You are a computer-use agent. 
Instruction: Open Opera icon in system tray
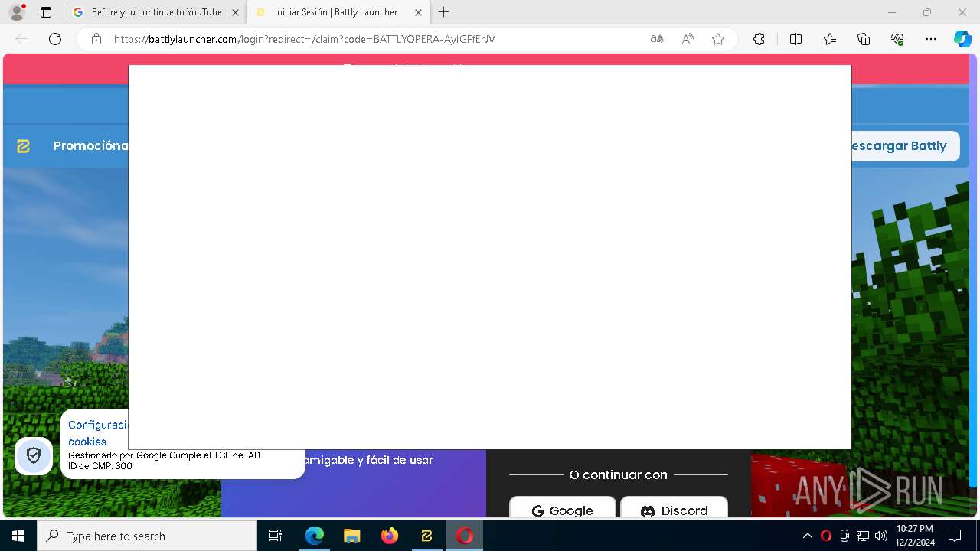825,536
